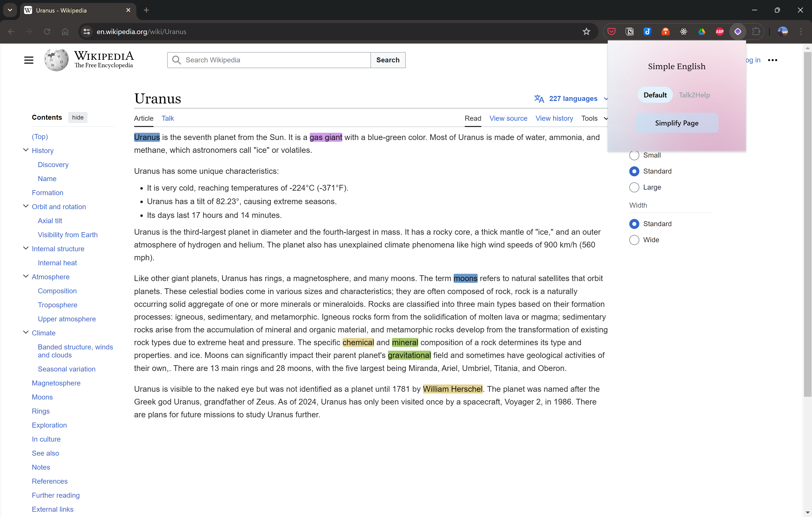812x517 pixels.
Task: Choose the Wide width radio option
Action: (x=634, y=240)
